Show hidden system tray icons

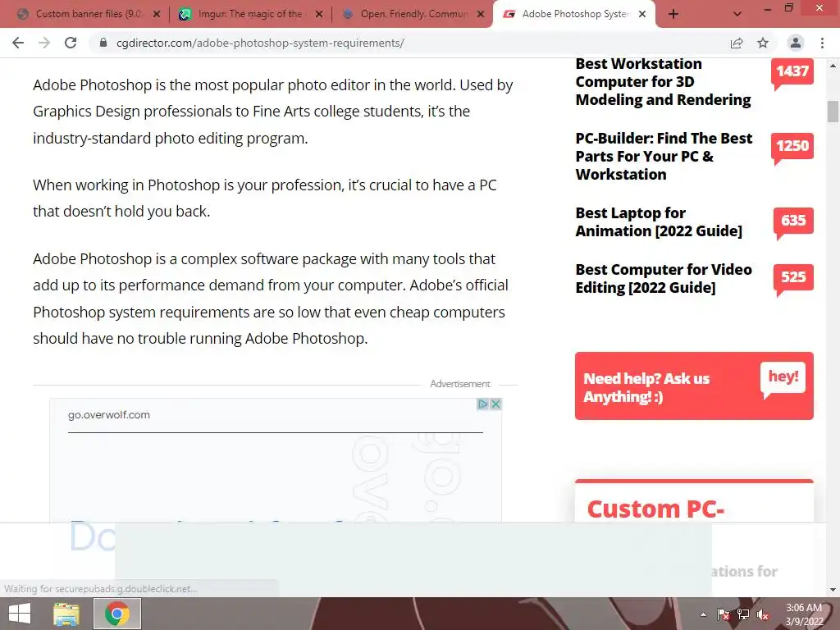point(703,615)
